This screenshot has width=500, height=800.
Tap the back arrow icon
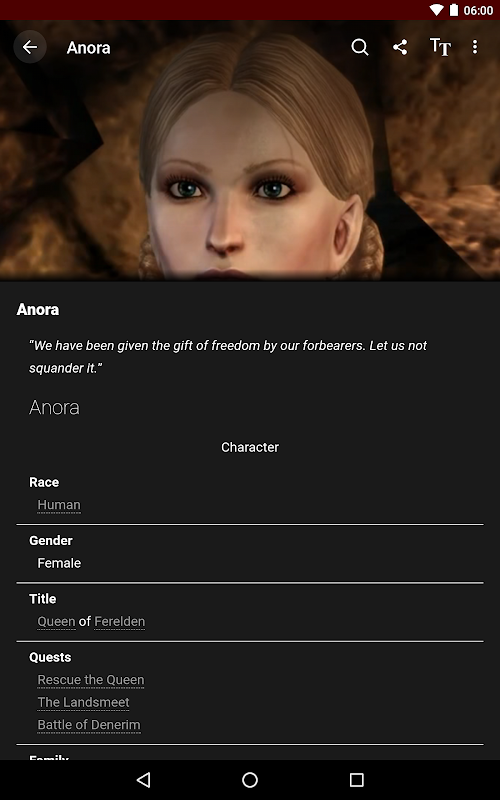30,47
